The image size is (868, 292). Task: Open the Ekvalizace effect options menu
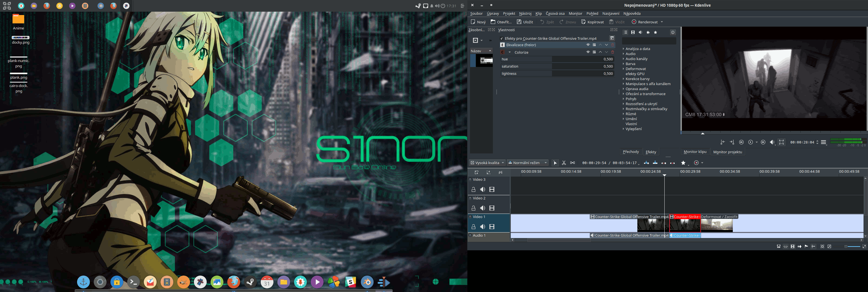(595, 45)
